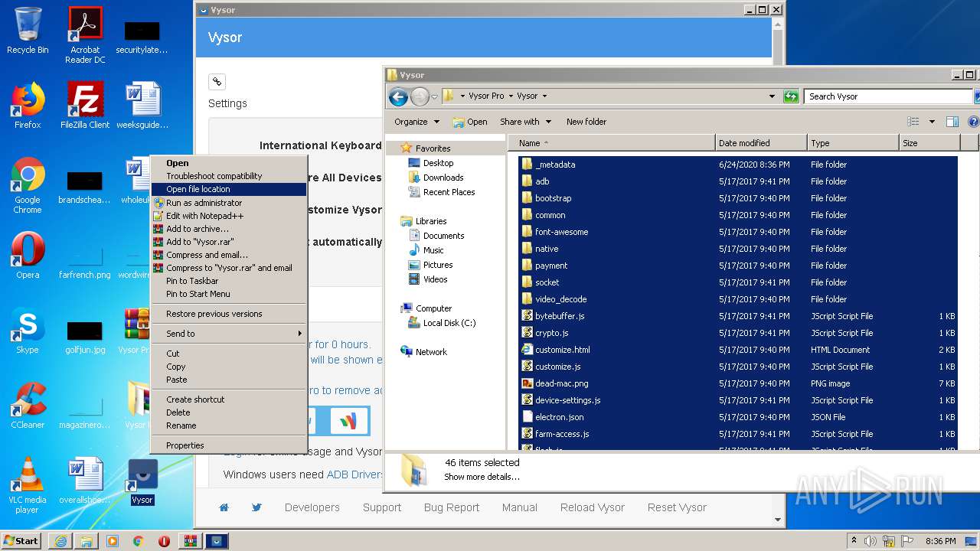The height and width of the screenshot is (551, 980).
Task: Expand Vysor Pro breadcrumb arrow
Action: click(511, 96)
